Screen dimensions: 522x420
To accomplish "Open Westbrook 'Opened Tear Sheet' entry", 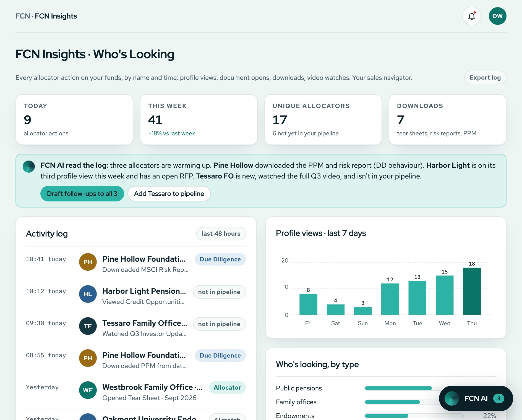I will click(136, 392).
